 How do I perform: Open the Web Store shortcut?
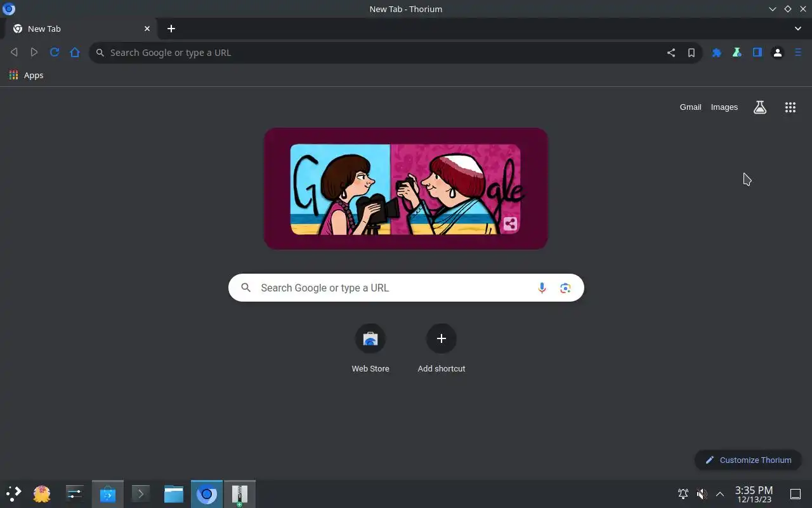[370, 349]
